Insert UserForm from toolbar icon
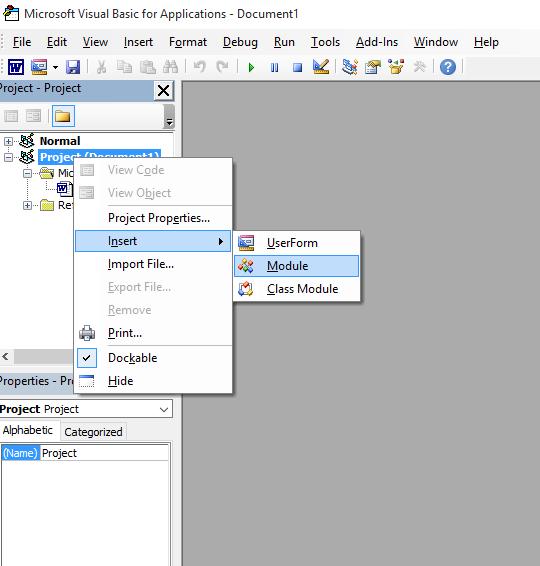The width and height of the screenshot is (540, 566). [39, 67]
